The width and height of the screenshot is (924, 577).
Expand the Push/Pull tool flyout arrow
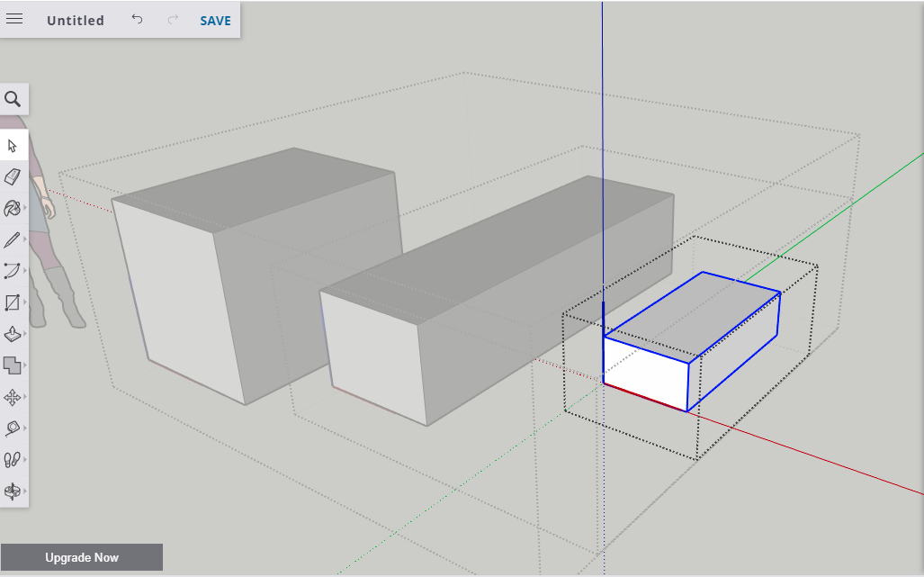coord(25,334)
